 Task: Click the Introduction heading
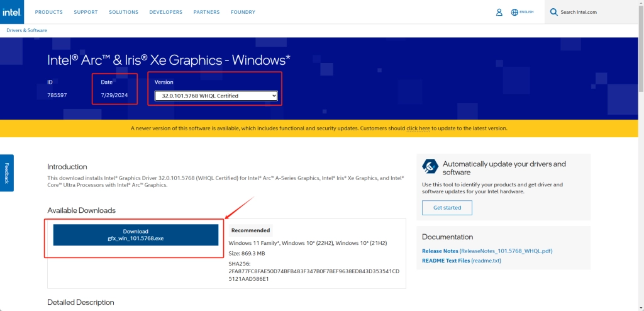coord(67,167)
